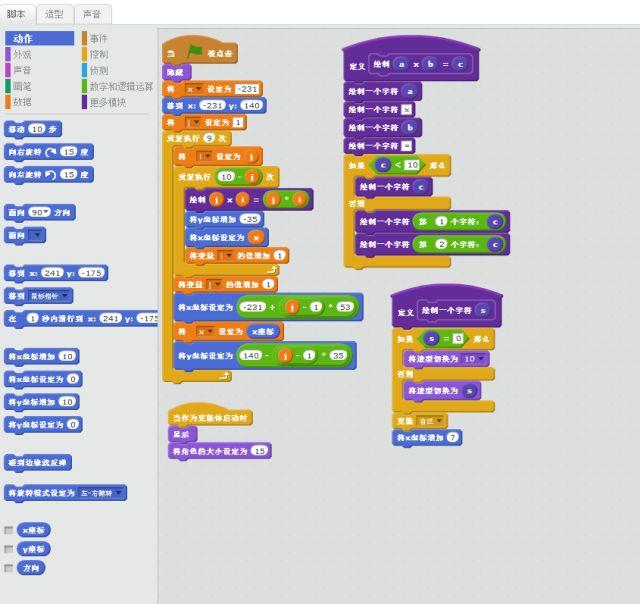Switch to the 声音 tab
The image size is (640, 604).
point(92,14)
